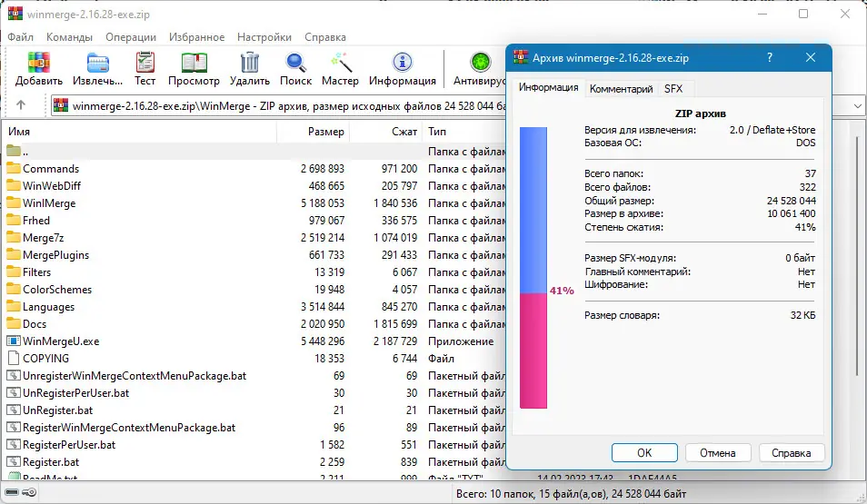Launch the Мастер (Wizard) tool

coord(340,69)
